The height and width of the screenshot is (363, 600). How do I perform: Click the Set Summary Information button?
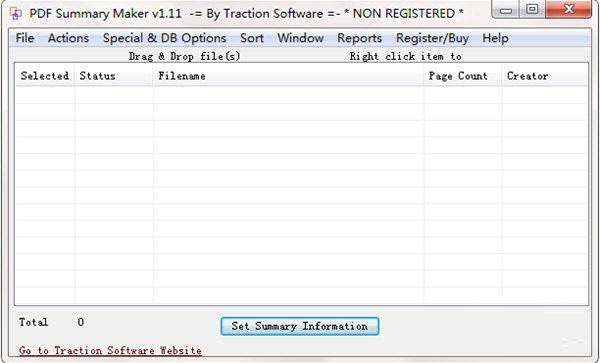click(300, 326)
